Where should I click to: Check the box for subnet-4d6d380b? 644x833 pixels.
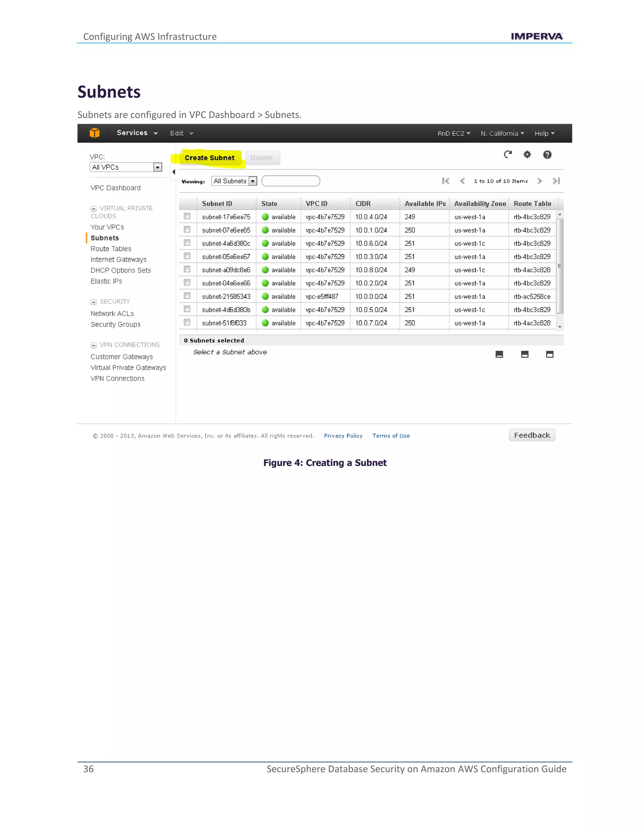click(187, 309)
